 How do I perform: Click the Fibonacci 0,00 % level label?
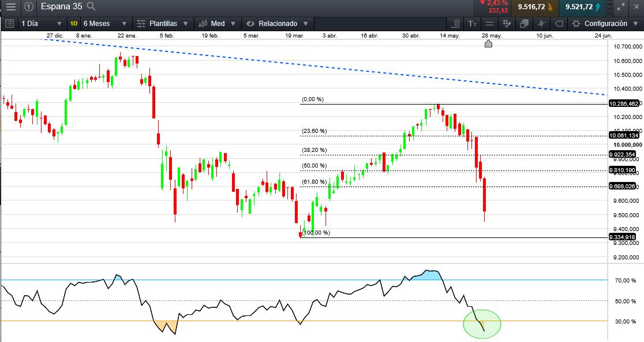[x=313, y=99]
